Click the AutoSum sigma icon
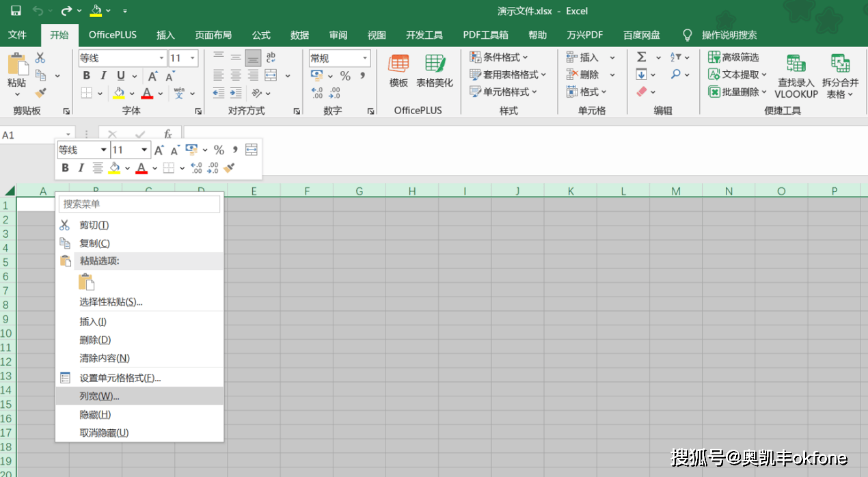This screenshot has height=477, width=868. tap(642, 57)
